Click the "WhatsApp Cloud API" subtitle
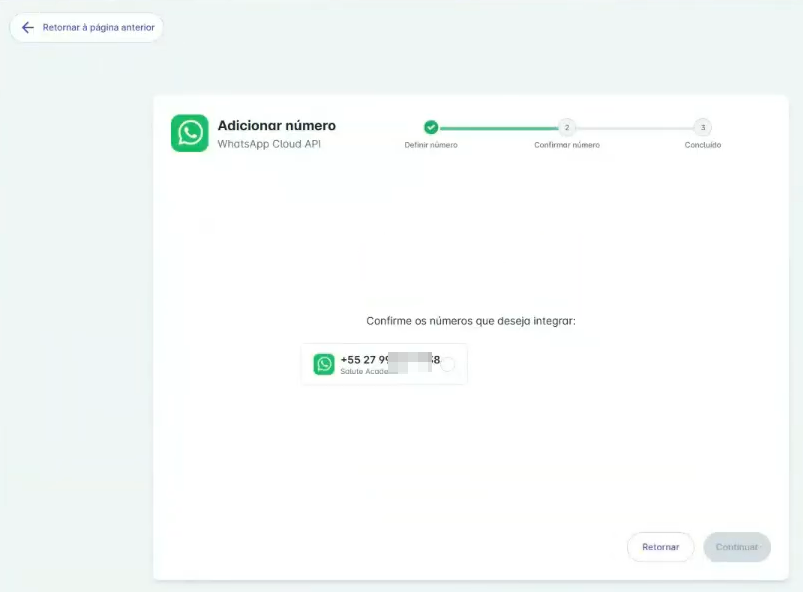Image resolution: width=803 pixels, height=592 pixels. tap(269, 144)
